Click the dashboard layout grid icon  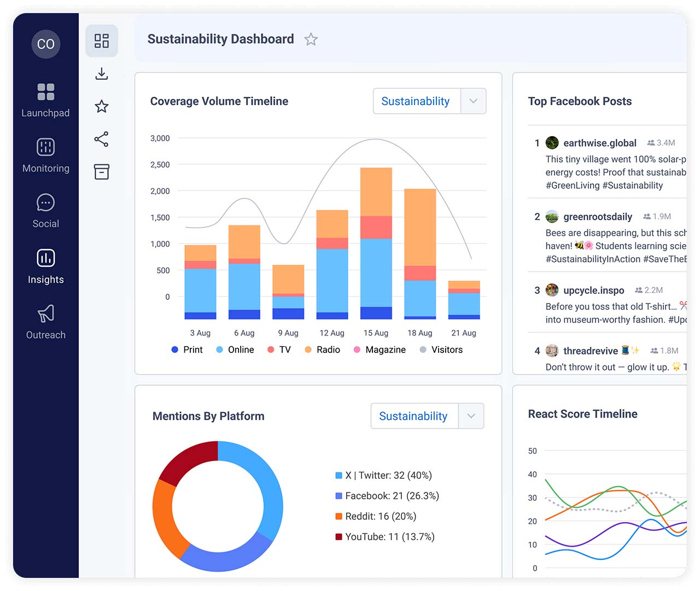point(102,40)
